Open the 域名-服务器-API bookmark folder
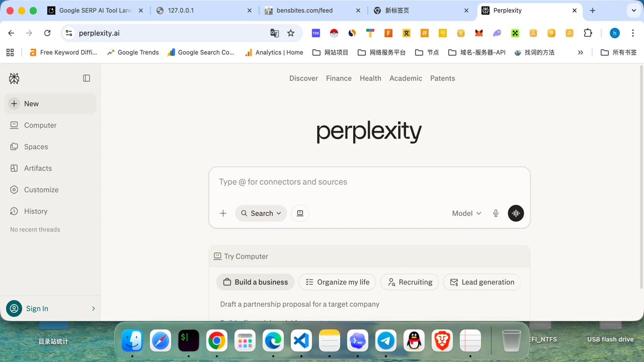Screen dimensions: 644x362 [477, 52]
